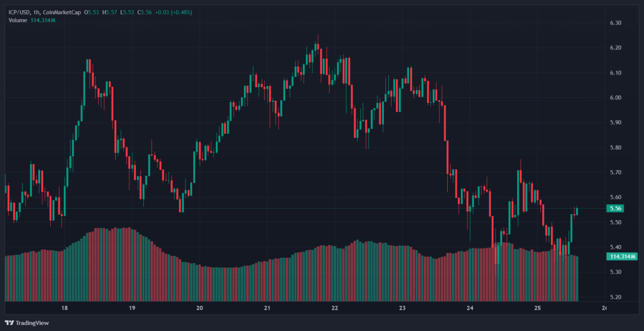Click the high value H5.57 in legend
This screenshot has height=331, width=644.
point(109,12)
